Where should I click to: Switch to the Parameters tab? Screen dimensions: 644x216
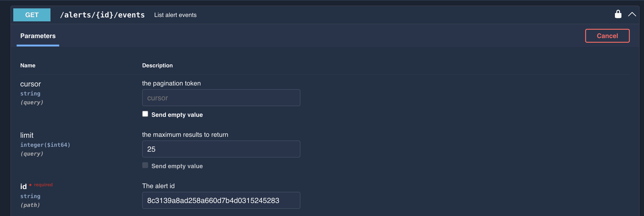click(x=38, y=36)
